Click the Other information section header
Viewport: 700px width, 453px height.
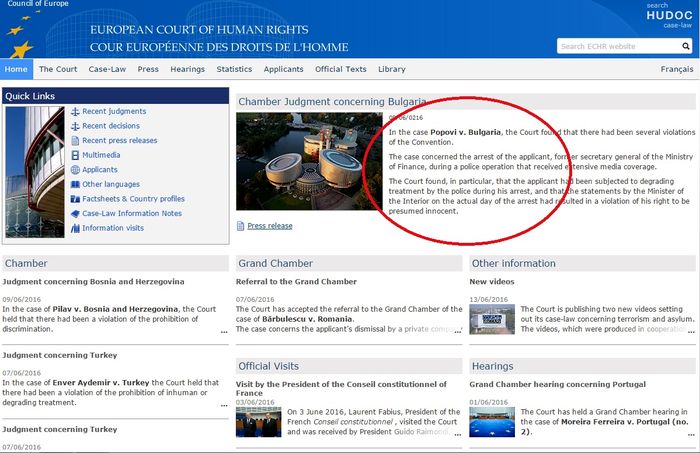tap(583, 263)
